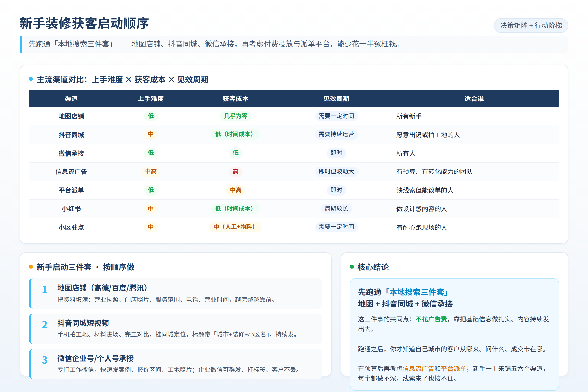Click the 信息流广告 row label
This screenshot has height=392, width=588.
click(x=71, y=171)
